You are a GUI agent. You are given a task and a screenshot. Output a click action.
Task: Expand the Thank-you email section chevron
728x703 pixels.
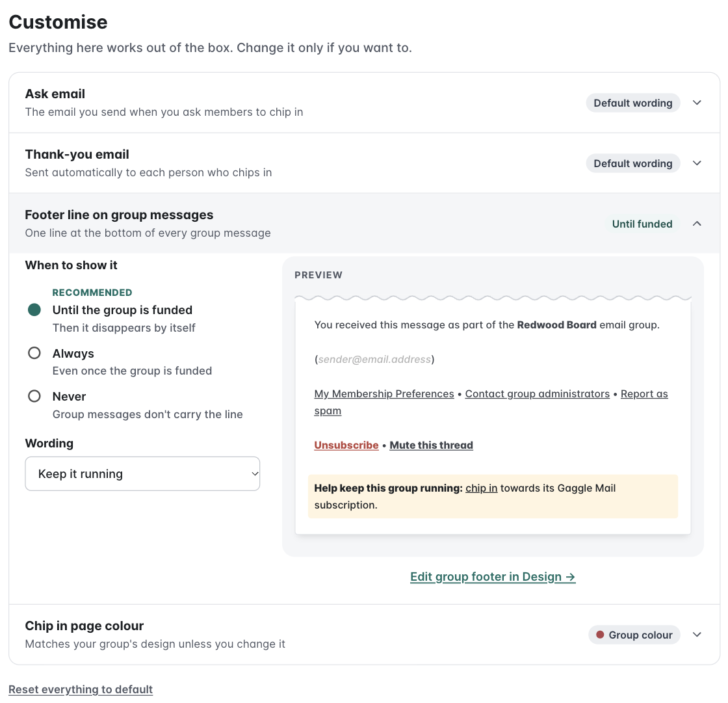697,163
